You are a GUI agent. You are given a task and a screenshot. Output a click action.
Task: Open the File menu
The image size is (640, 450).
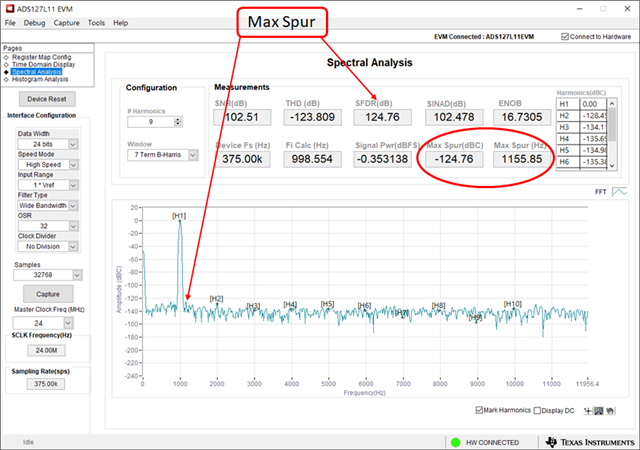(10, 23)
